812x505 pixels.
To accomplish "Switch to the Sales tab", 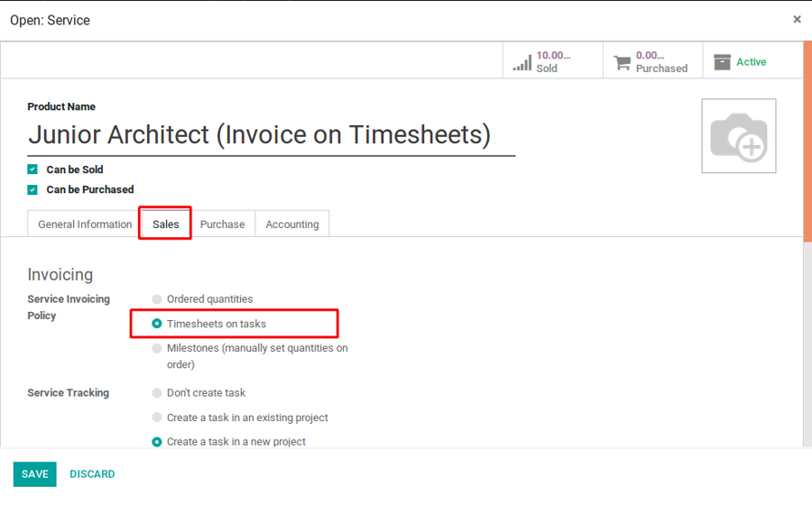I will [x=166, y=224].
